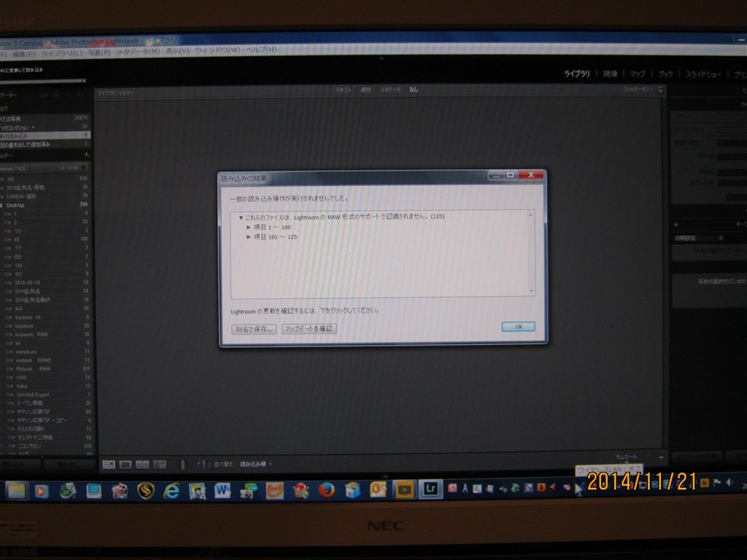Open the 表示(V) menu
This screenshot has width=747, height=560.
pyautogui.click(x=177, y=50)
